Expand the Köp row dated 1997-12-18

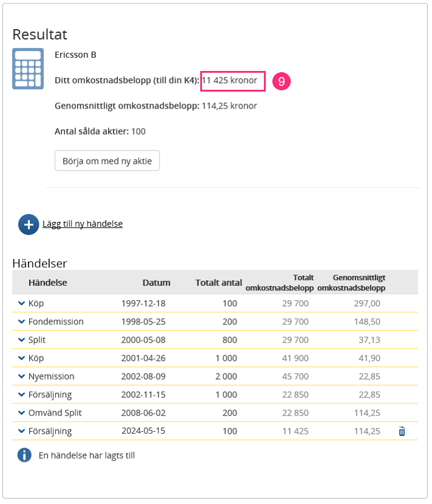click(22, 303)
